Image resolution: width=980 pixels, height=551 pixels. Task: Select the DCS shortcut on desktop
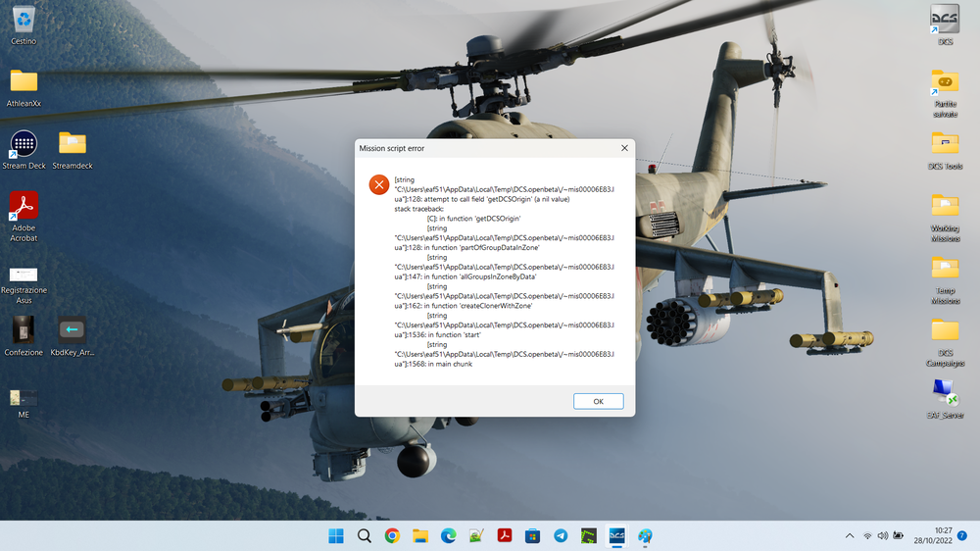(945, 25)
